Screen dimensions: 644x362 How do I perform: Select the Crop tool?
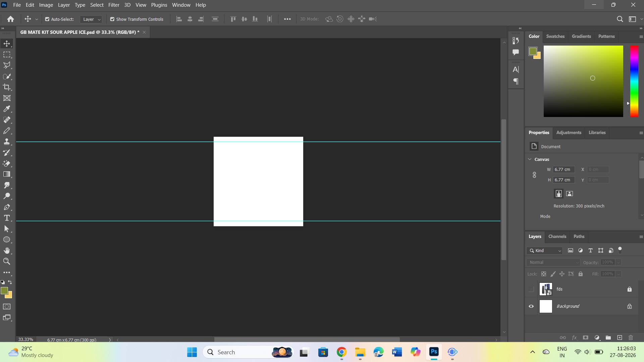[7, 87]
